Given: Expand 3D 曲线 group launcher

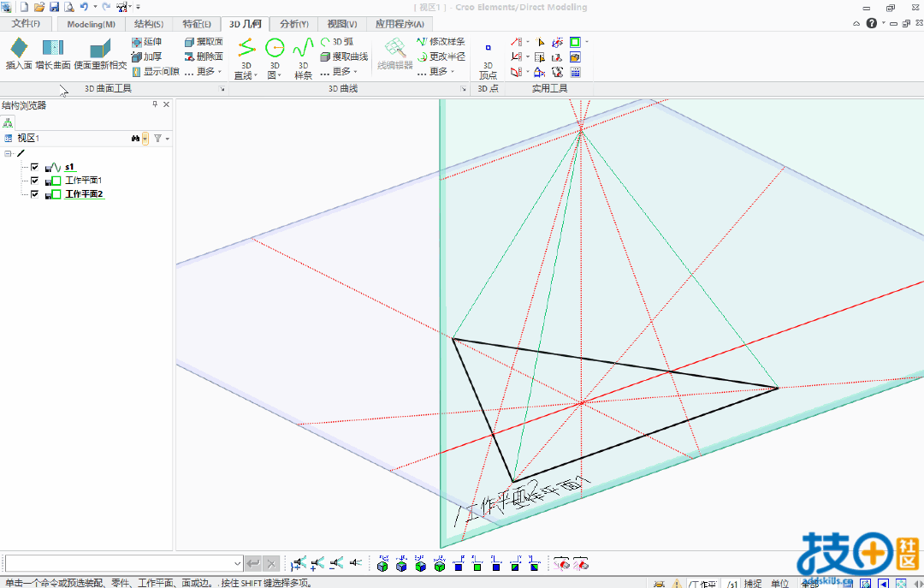Looking at the screenshot, I should [463, 89].
